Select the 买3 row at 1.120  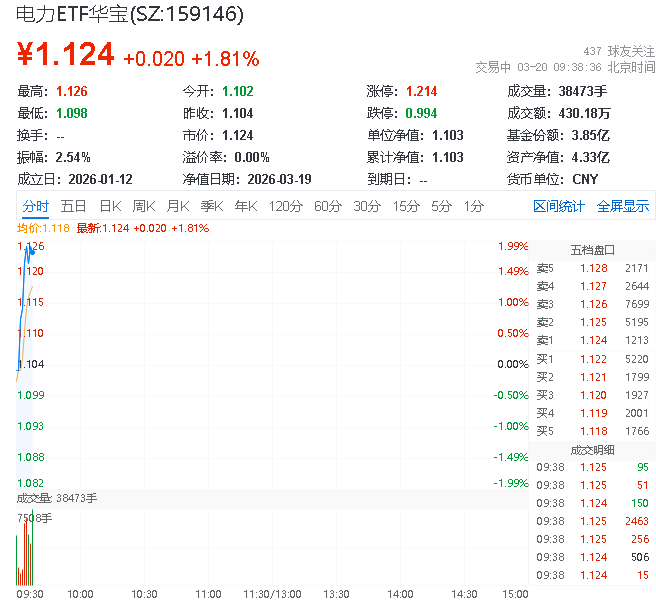(x=592, y=395)
